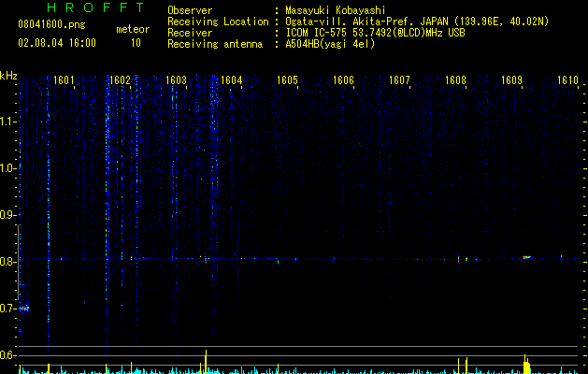Click the 1609 time marker
Viewport: 588px width, 374px height.
coord(512,79)
